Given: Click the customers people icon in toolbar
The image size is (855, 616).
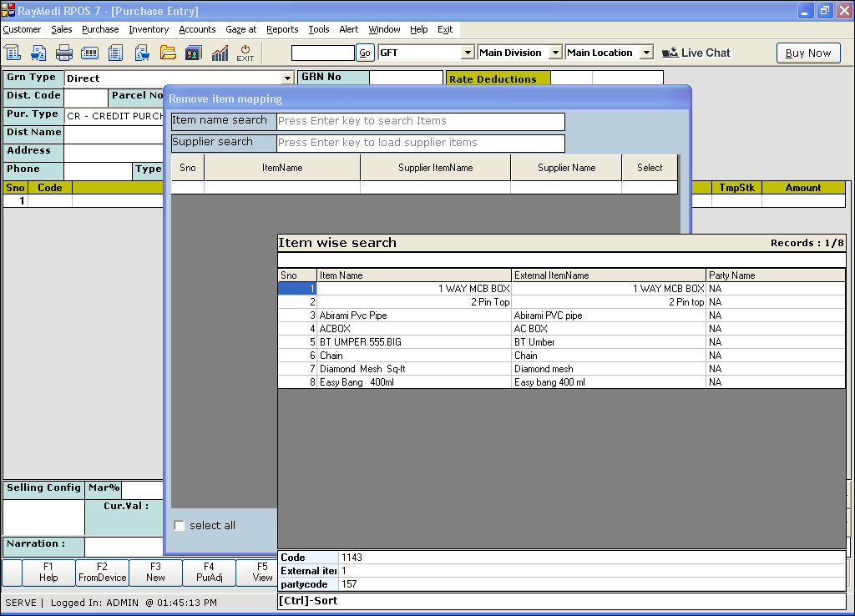Looking at the screenshot, I should [x=194, y=53].
